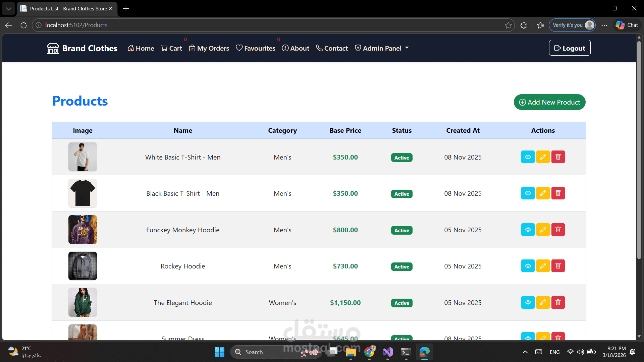Add page to favorites star icon
Screen dimensions: 644x362
[508, 25]
